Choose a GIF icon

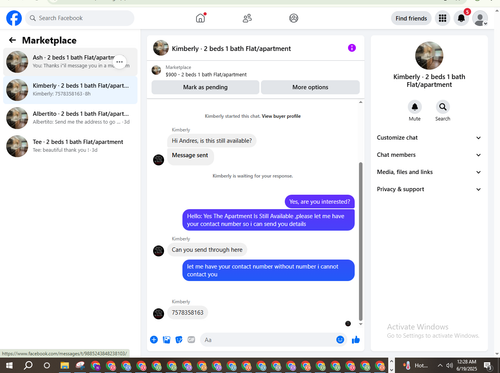pos(191,340)
